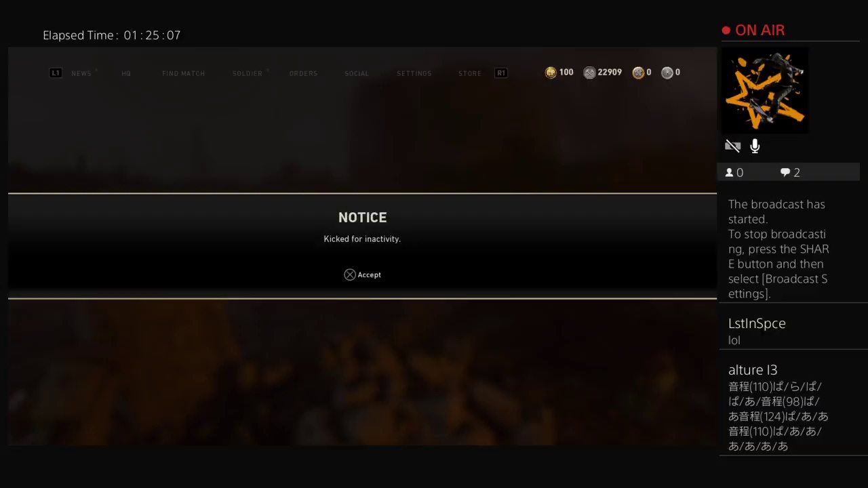Viewport: 868px width, 488px height.
Task: Select the COD Points coin icon
Action: point(551,73)
